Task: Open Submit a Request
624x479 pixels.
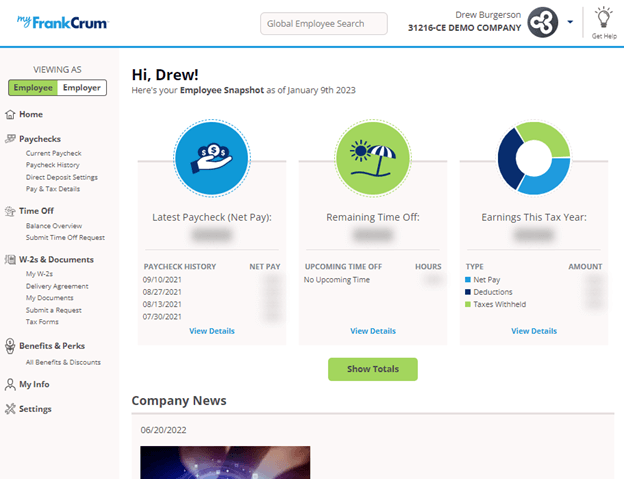Action: tap(53, 310)
